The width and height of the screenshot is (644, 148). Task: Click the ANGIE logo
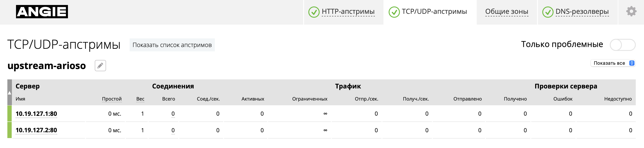tap(42, 12)
